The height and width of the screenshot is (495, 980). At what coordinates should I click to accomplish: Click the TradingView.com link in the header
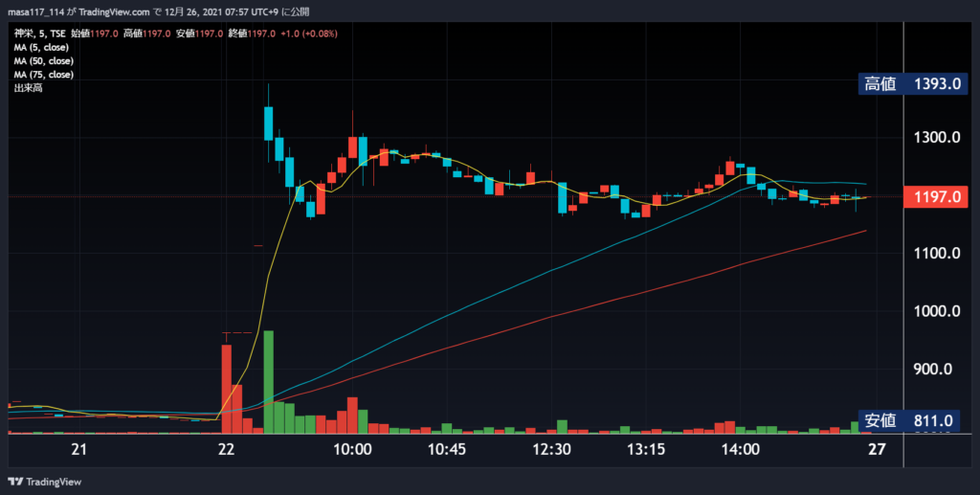[x=115, y=11]
